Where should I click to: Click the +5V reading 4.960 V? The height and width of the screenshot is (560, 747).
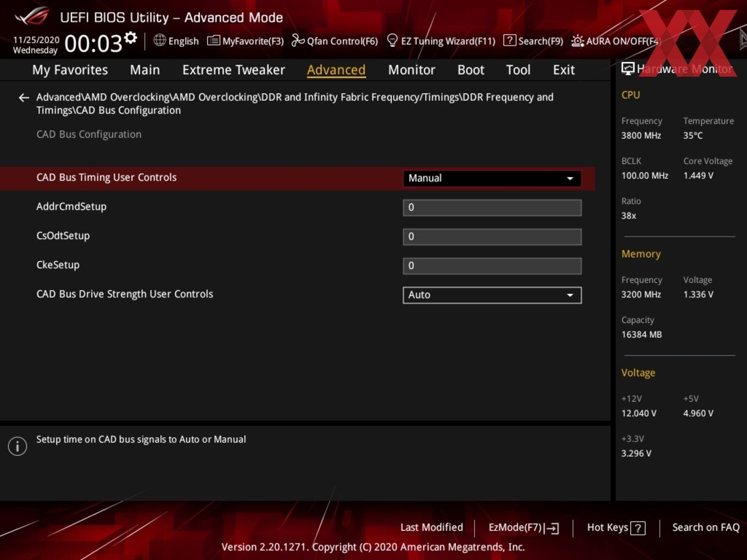698,413
